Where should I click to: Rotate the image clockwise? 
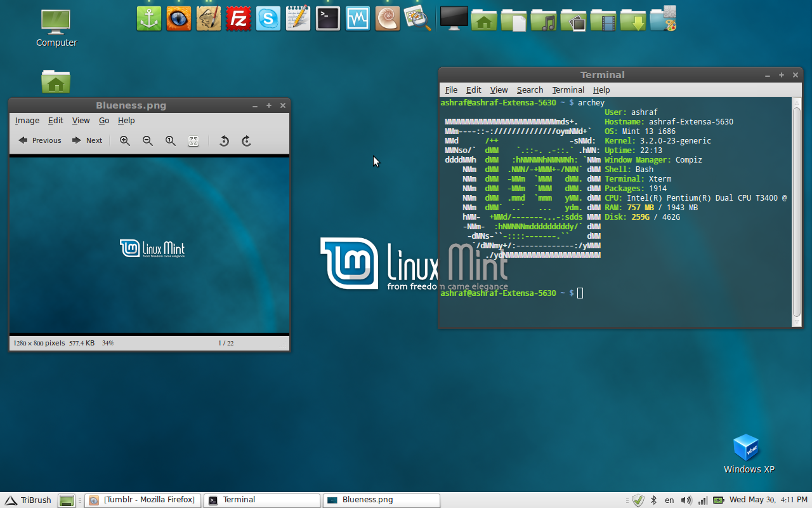point(246,141)
